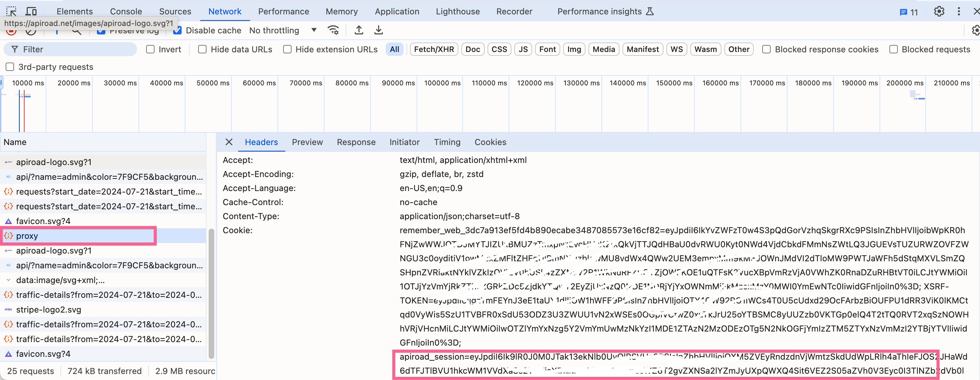
Task: Open the Performance panel
Action: (x=283, y=11)
